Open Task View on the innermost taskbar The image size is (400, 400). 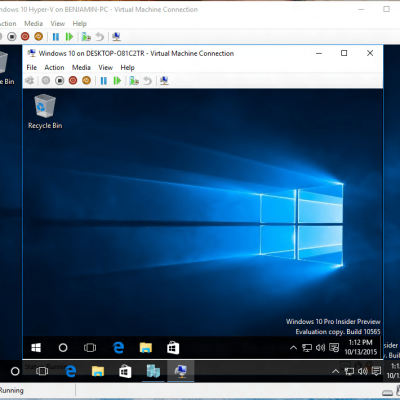click(x=90, y=348)
